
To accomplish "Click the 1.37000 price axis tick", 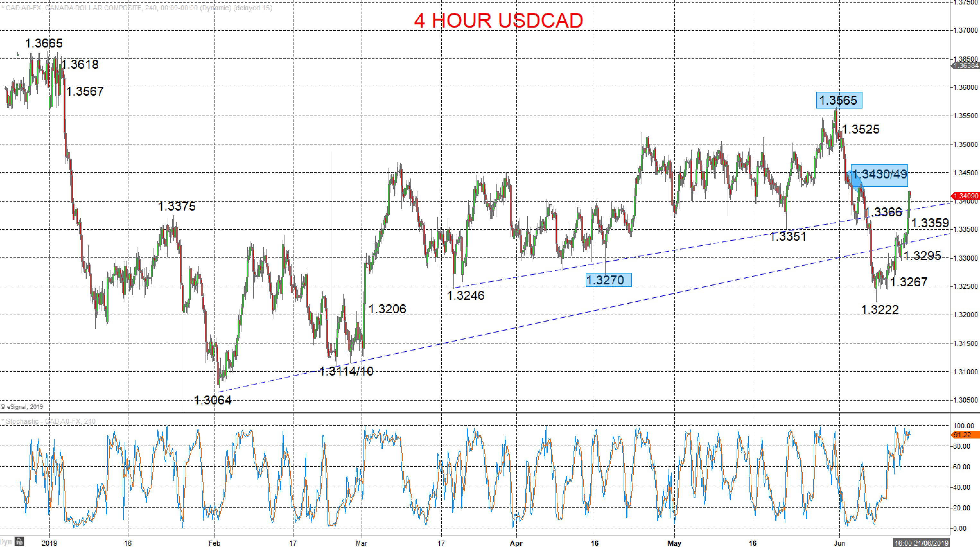I will [965, 30].
